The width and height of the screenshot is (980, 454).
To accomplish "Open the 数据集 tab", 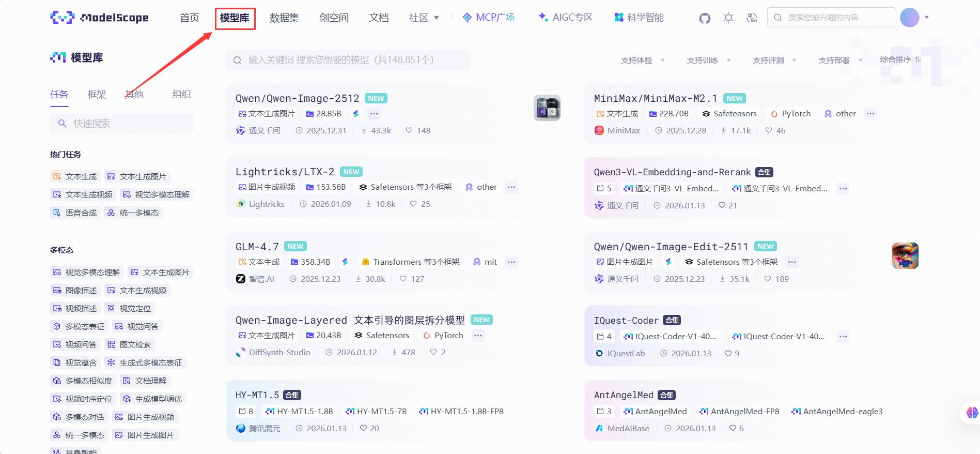I will [284, 18].
